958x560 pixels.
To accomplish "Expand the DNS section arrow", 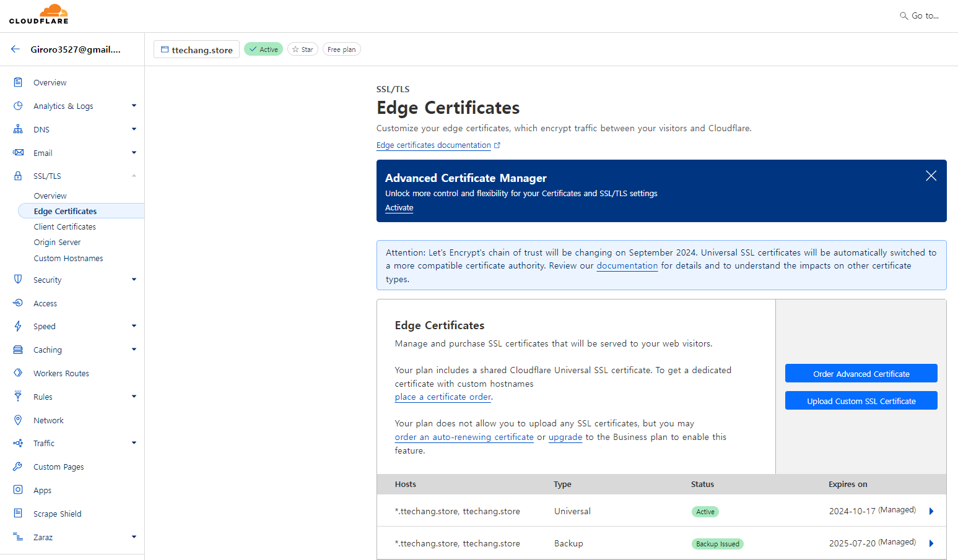I will click(134, 129).
